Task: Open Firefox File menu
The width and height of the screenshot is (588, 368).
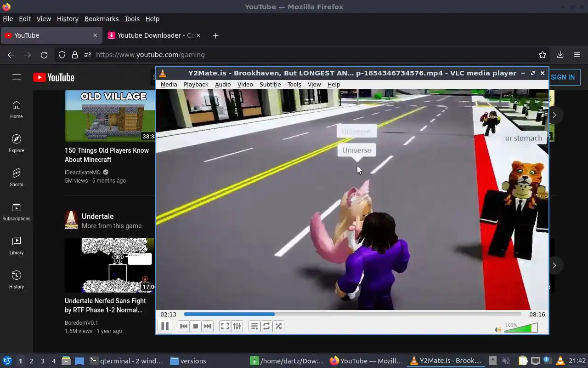Action: tap(8, 19)
